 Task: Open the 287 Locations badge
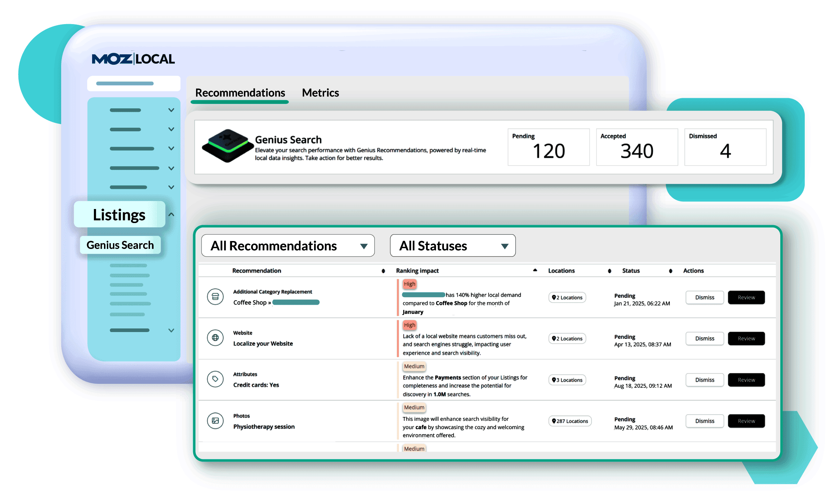[570, 421]
